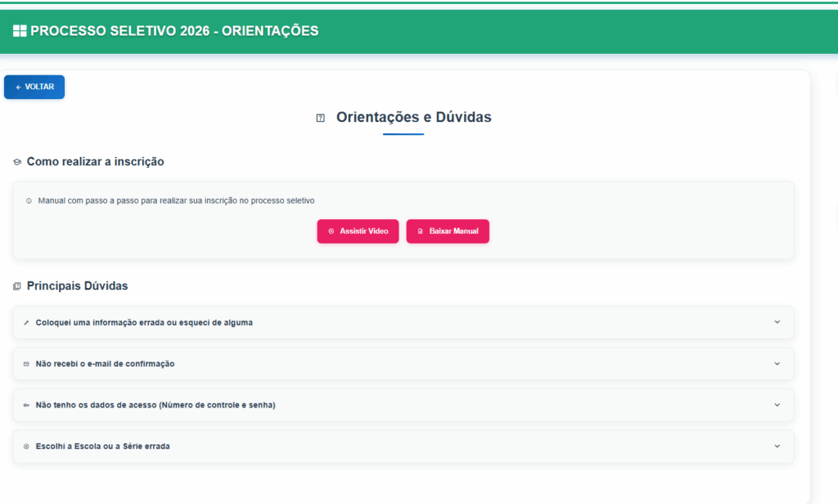
Task: Click the graduation cap icon beside Como realizar a inscrição
Action: tap(17, 162)
